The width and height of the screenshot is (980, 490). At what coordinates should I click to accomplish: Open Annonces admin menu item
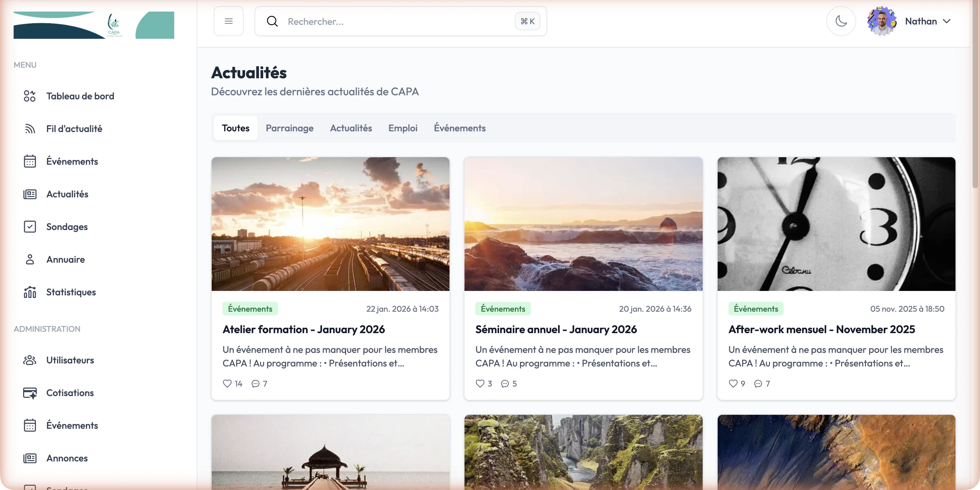(67, 458)
